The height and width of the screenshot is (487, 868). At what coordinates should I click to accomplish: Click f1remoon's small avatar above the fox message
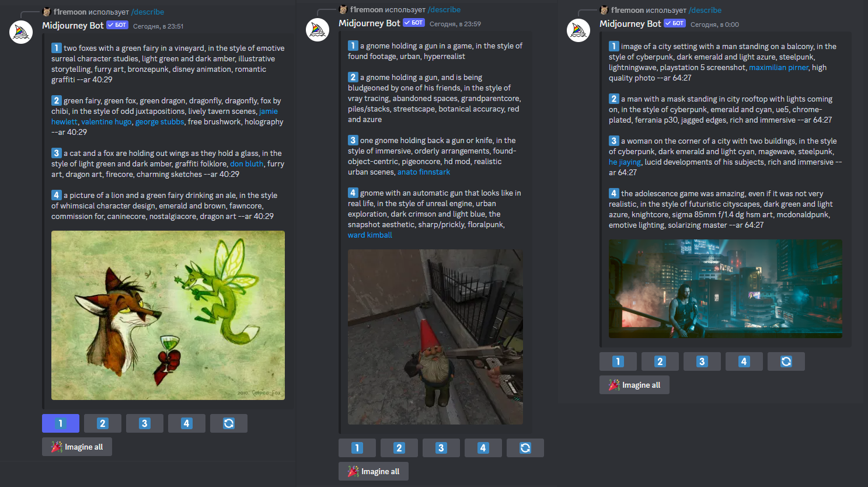click(x=47, y=12)
